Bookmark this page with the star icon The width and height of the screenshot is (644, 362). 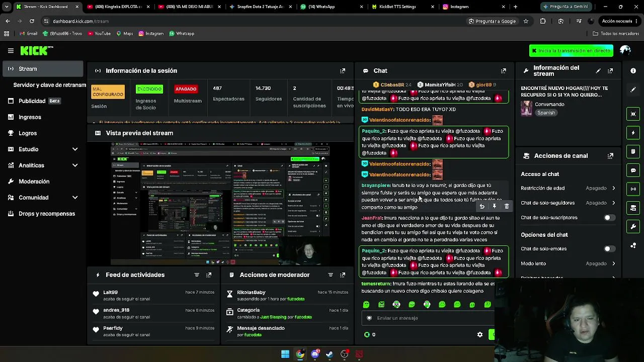coord(526,21)
